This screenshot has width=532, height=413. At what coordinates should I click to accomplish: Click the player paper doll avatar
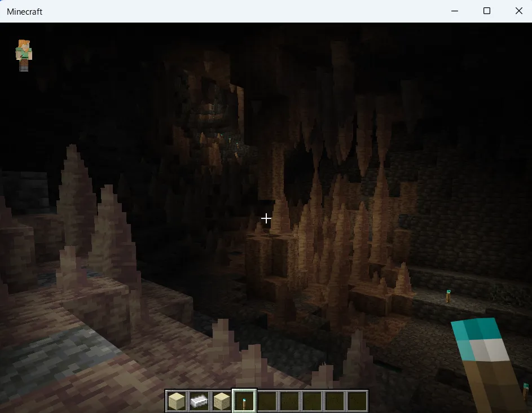(x=24, y=55)
